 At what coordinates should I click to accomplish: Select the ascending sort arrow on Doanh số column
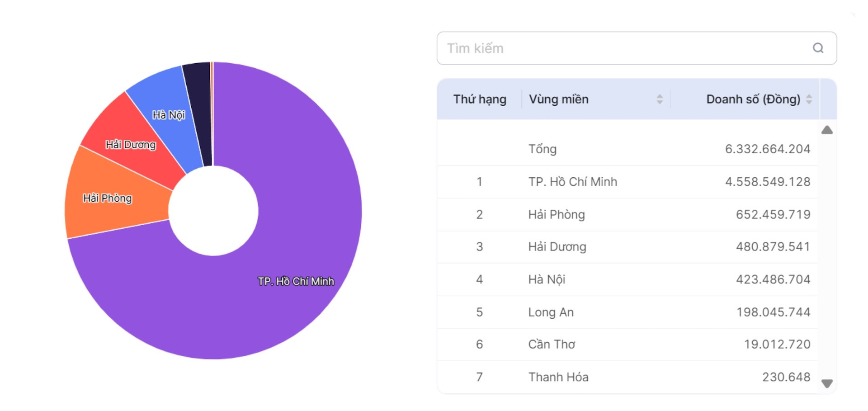pyautogui.click(x=810, y=96)
